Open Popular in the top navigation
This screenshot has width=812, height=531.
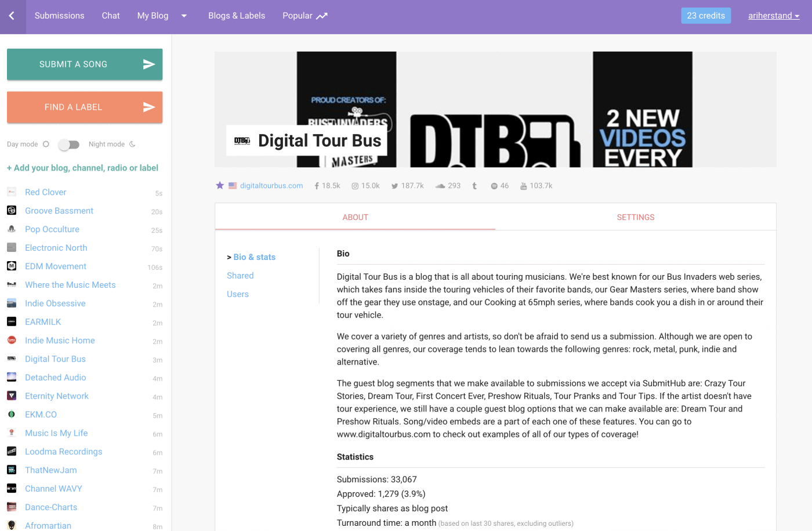[x=298, y=16]
